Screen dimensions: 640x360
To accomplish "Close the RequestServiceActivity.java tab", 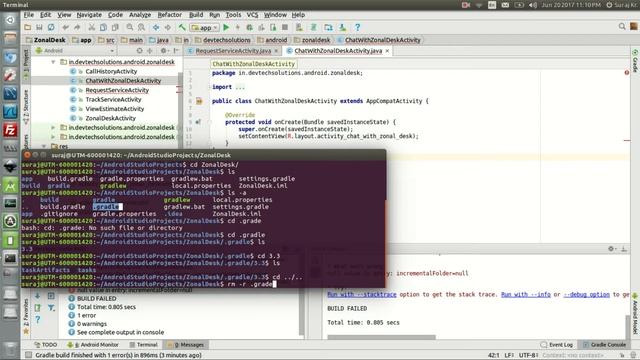I will [x=276, y=51].
